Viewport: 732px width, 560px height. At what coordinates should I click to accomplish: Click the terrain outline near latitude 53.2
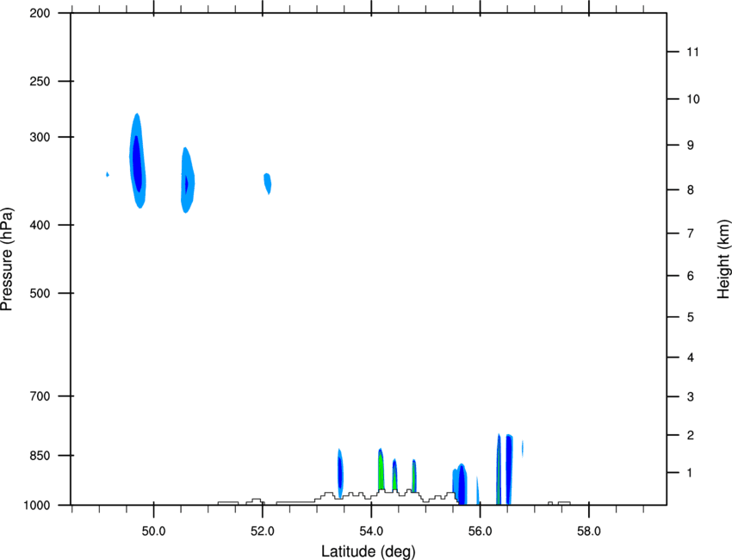(326, 496)
